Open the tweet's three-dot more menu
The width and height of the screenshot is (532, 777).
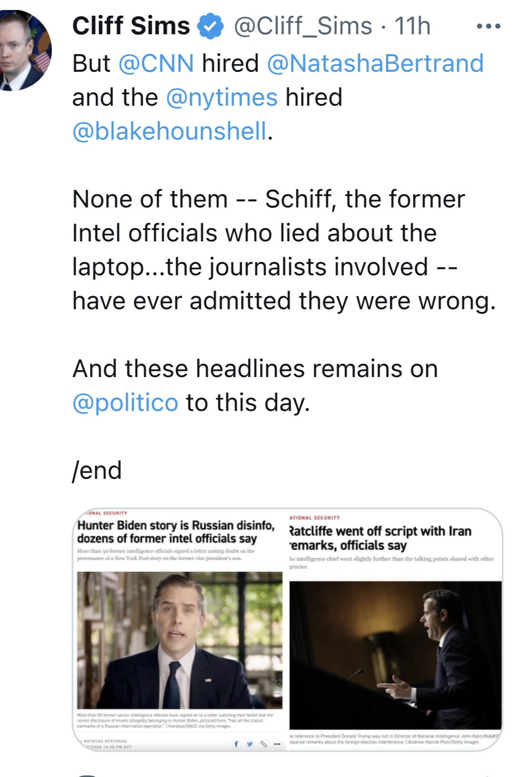(489, 27)
